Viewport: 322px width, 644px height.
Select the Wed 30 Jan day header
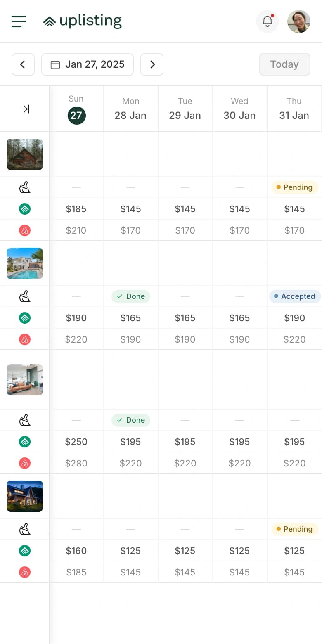[x=239, y=109]
